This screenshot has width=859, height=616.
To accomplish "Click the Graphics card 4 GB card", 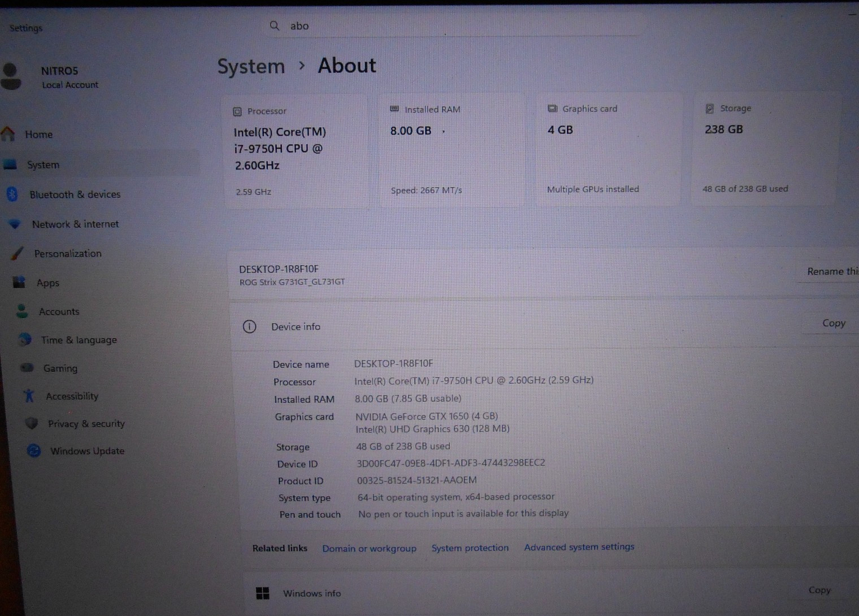I will coord(609,150).
